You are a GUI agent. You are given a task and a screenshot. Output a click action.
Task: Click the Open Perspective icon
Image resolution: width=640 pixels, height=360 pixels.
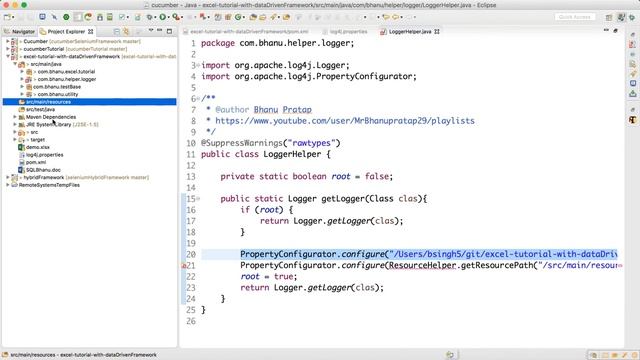click(x=609, y=17)
